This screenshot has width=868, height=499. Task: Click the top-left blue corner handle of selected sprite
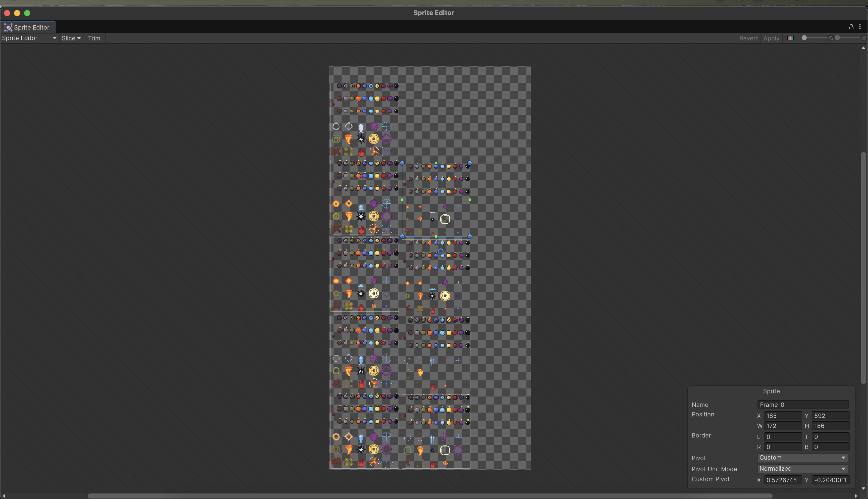(402, 163)
